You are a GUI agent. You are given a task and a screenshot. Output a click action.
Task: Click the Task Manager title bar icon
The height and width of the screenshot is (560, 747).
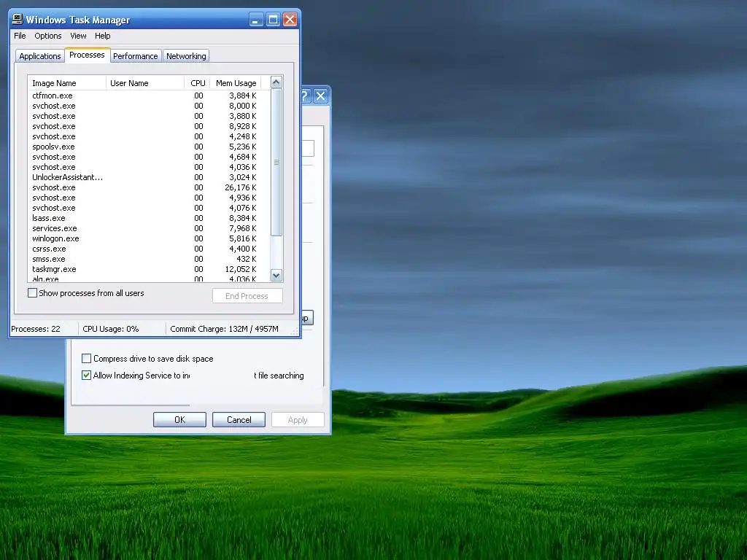[18, 20]
